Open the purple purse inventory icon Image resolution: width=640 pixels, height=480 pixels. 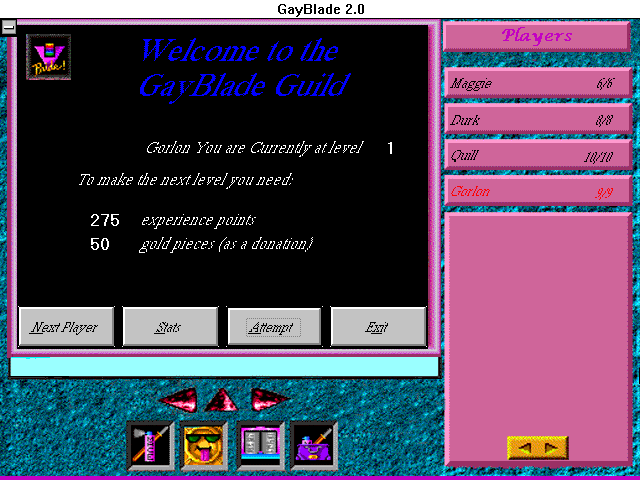click(x=313, y=446)
